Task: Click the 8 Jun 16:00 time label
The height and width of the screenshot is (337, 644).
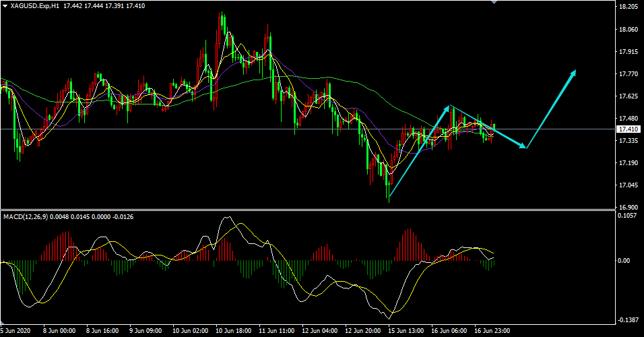Action: tap(103, 331)
